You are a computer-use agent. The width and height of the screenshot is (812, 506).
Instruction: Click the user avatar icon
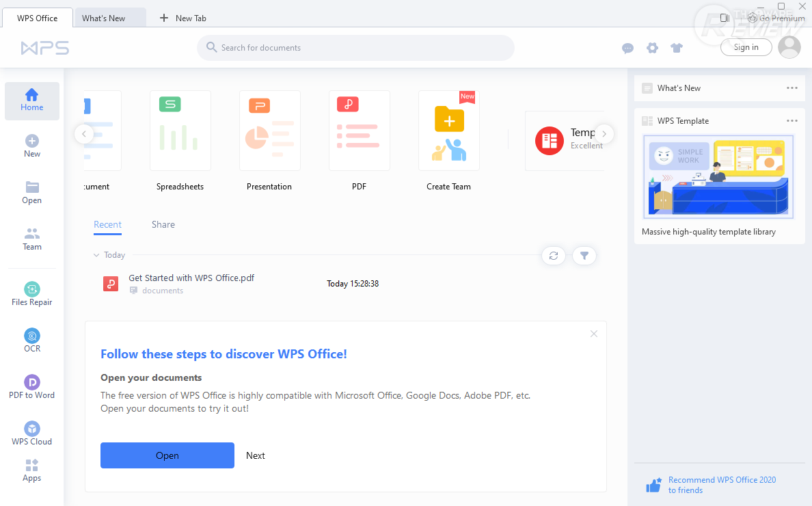[x=789, y=47]
